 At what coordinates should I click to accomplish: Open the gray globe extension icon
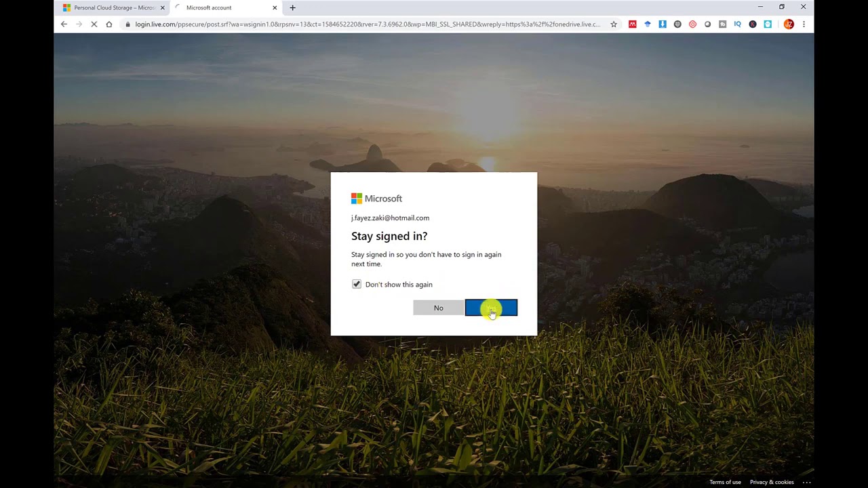click(677, 24)
